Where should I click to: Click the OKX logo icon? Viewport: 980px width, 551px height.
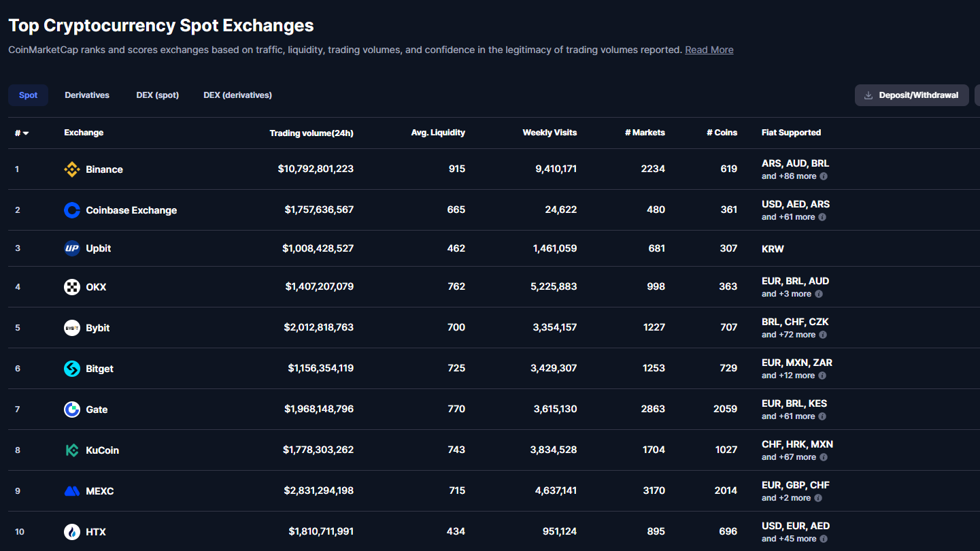[72, 287]
